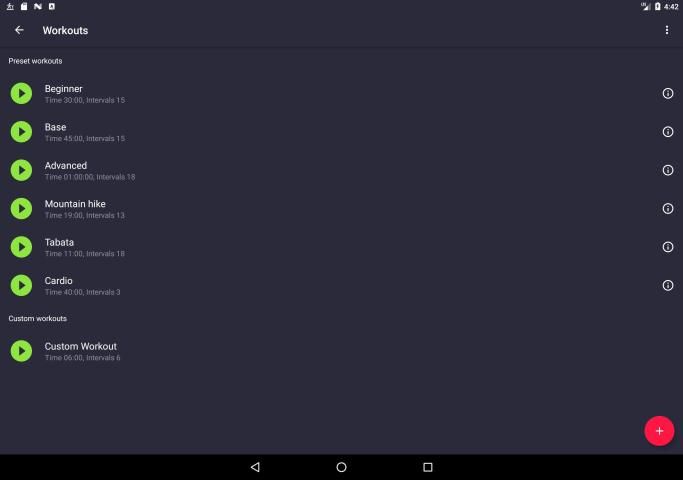Tap the Android home button
The height and width of the screenshot is (480, 683).
click(341, 467)
